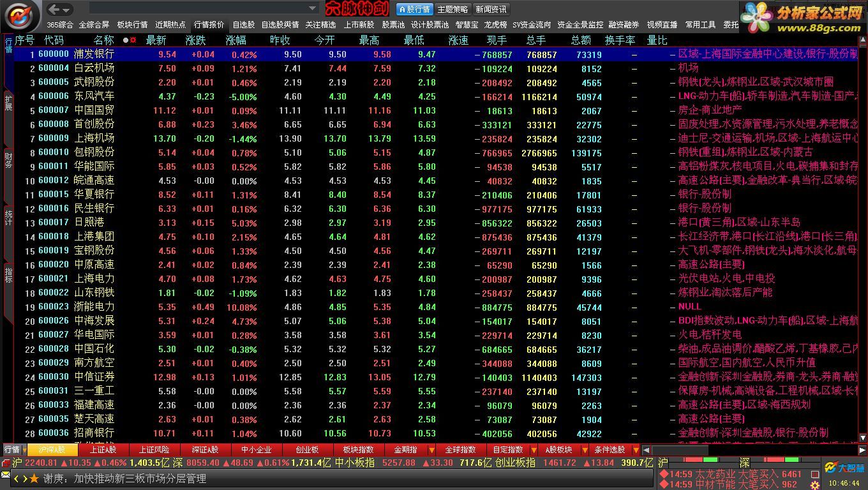Viewport: 868px width, 490px height.
Task: Switch to the 365综合 menu tab
Action: click(x=60, y=25)
